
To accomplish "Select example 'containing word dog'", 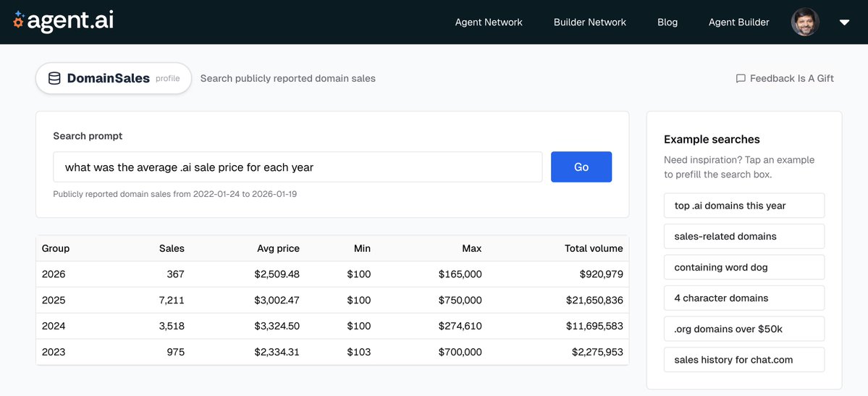I will pyautogui.click(x=744, y=268).
